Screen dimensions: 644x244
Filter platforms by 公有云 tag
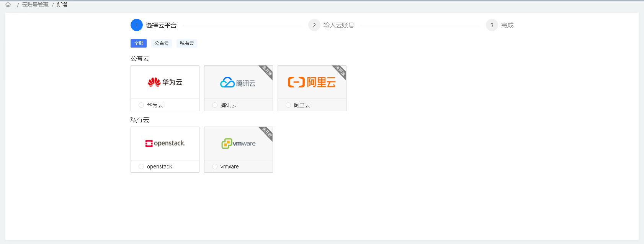coord(162,43)
